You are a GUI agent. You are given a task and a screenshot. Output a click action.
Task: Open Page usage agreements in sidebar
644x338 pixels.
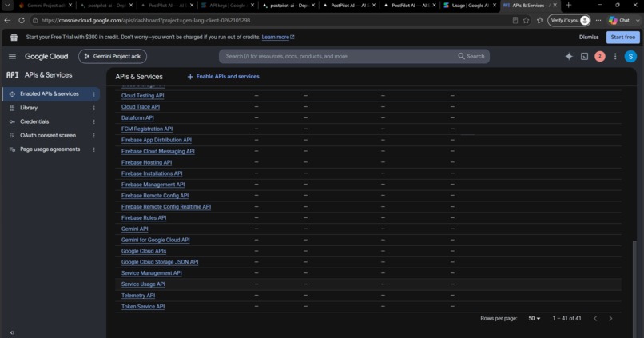50,149
